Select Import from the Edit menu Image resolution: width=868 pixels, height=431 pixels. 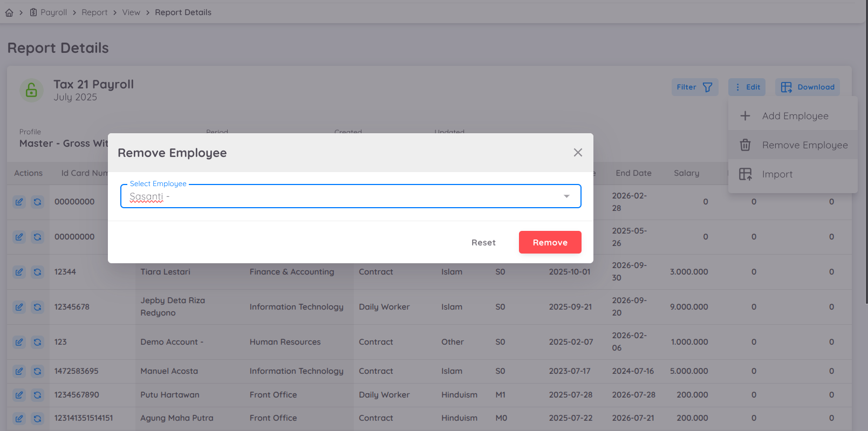click(x=777, y=174)
